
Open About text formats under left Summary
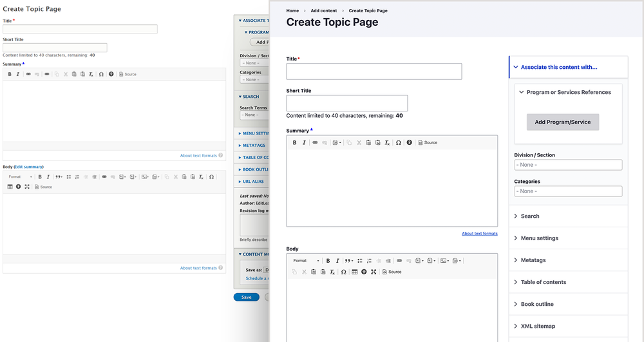198,156
